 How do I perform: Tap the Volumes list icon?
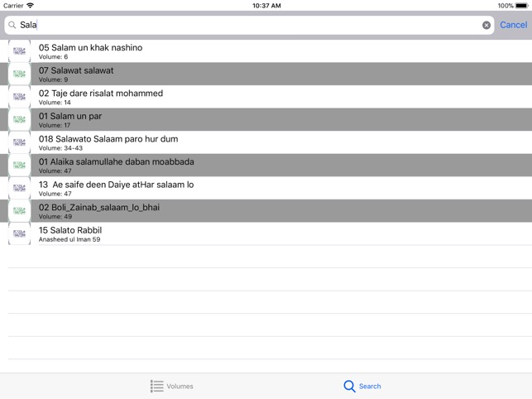click(x=156, y=386)
